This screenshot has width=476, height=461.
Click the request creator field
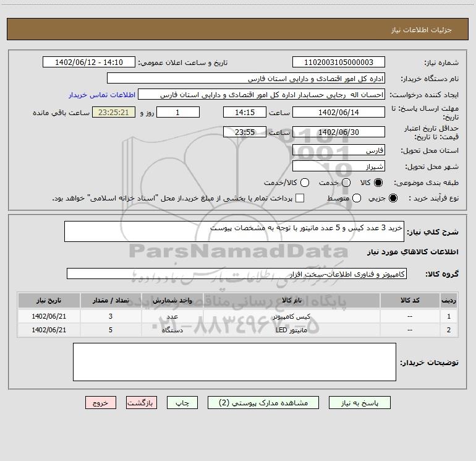coord(261,94)
